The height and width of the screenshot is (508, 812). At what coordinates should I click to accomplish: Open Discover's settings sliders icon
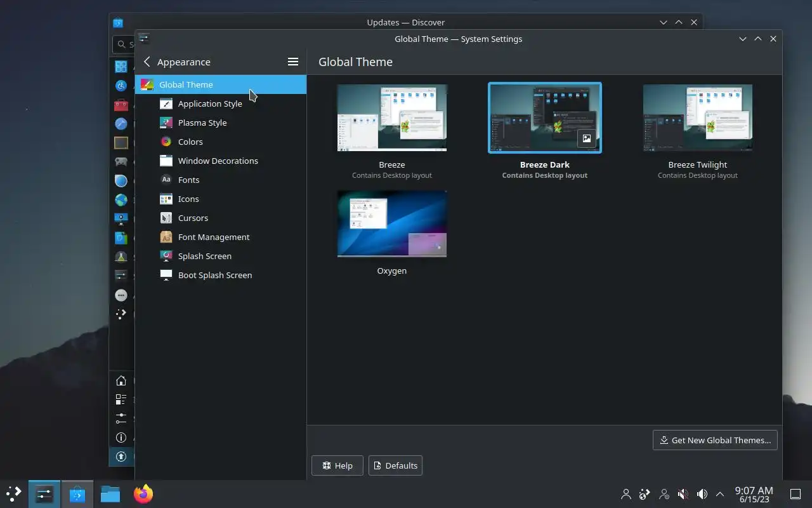(x=121, y=418)
